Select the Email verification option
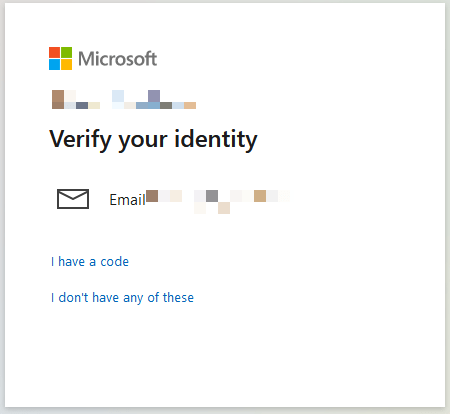Screen dimensions: 450x414 (173, 200)
